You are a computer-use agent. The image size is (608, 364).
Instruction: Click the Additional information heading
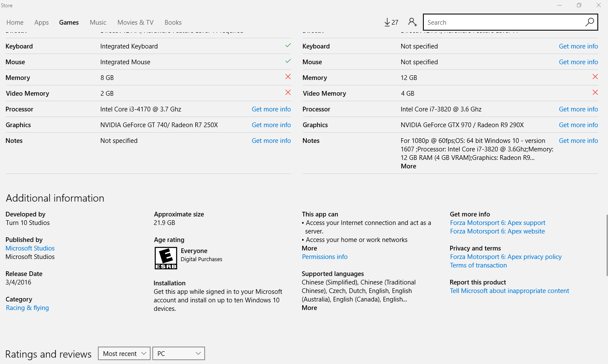point(55,198)
